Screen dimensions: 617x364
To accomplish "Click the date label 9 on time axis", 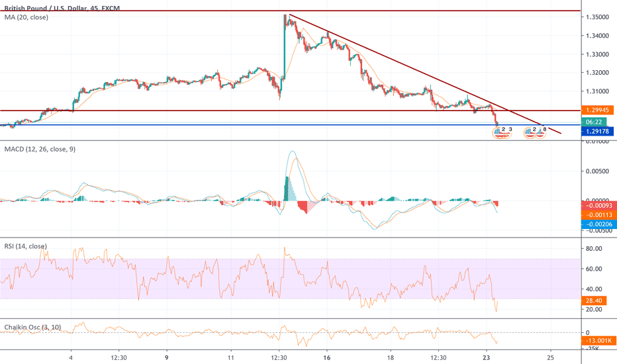I will pos(166,355).
